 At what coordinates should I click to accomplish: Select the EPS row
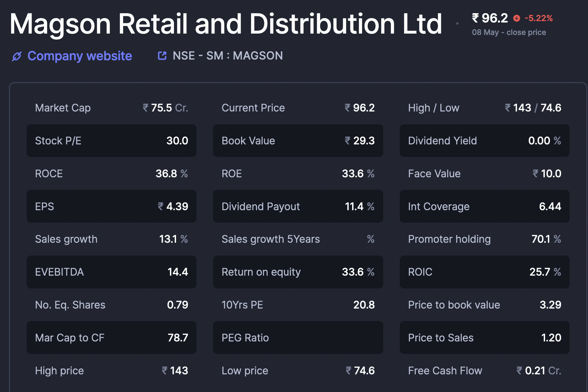pyautogui.click(x=111, y=206)
